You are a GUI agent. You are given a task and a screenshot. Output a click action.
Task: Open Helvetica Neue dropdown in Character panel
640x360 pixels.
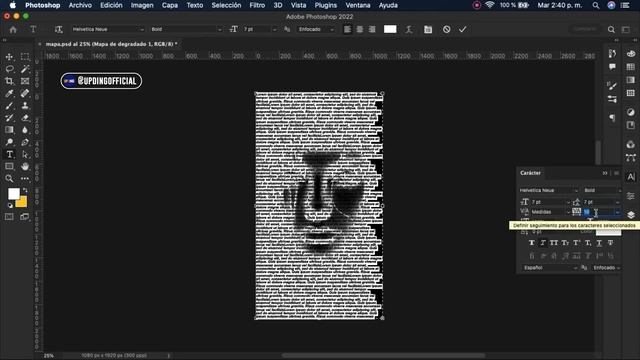click(549, 190)
